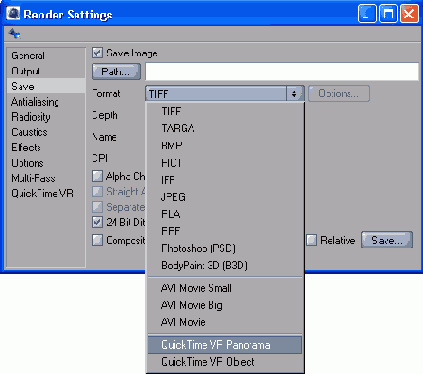This screenshot has width=423, height=374.
Task: Close the Render Settings window
Action: pyautogui.click(x=409, y=14)
